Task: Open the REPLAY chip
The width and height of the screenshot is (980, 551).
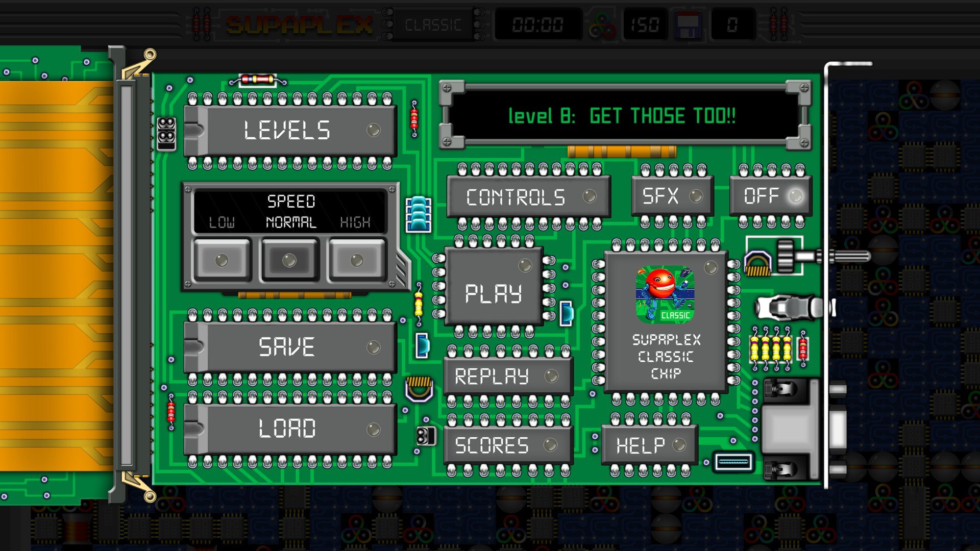Action: (507, 377)
